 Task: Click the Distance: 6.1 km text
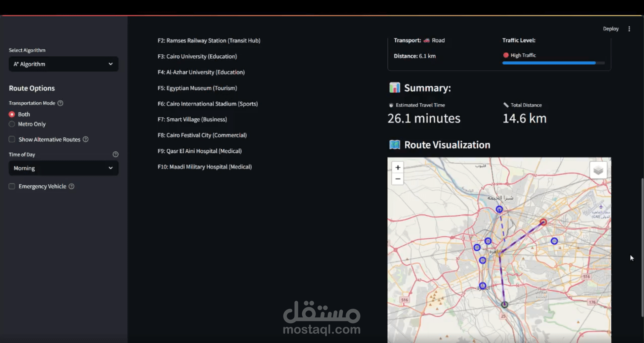(415, 56)
